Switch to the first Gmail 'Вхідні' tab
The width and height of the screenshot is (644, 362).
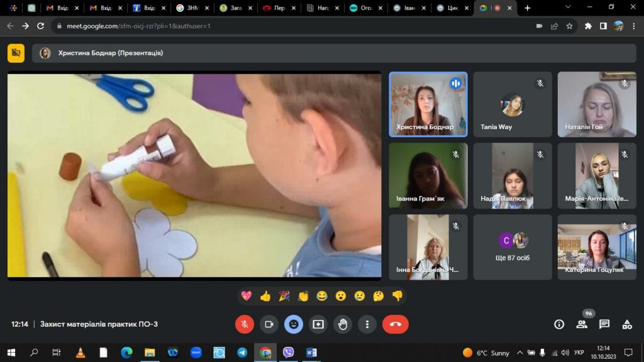[x=62, y=8]
